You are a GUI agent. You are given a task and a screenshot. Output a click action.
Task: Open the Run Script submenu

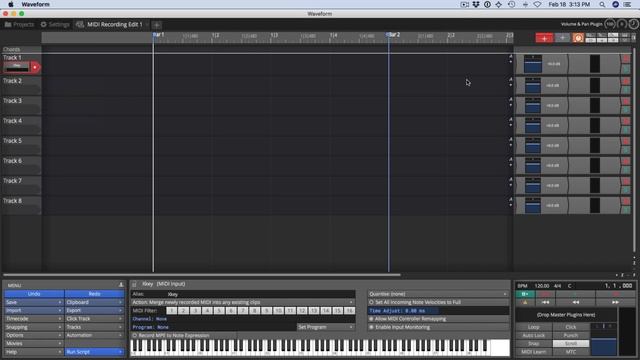point(94,352)
